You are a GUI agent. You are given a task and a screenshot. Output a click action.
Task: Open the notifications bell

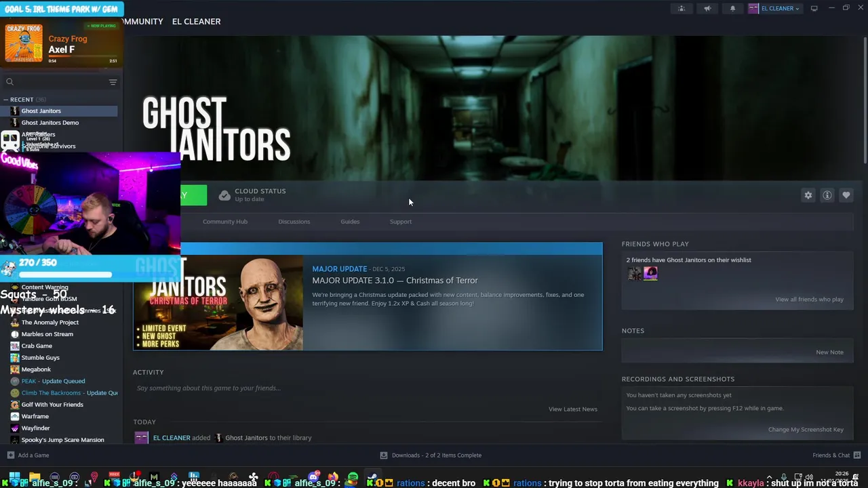[732, 8]
